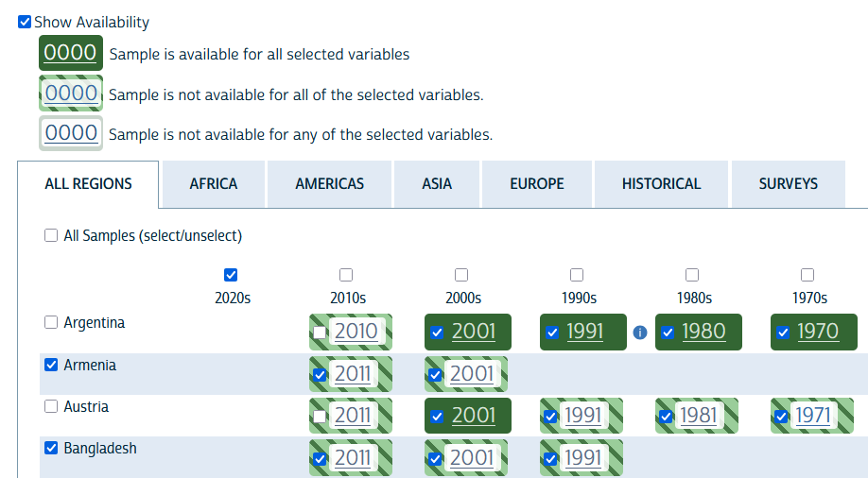Uncheck the Argentina 1980 sample checkbox

coord(668,333)
